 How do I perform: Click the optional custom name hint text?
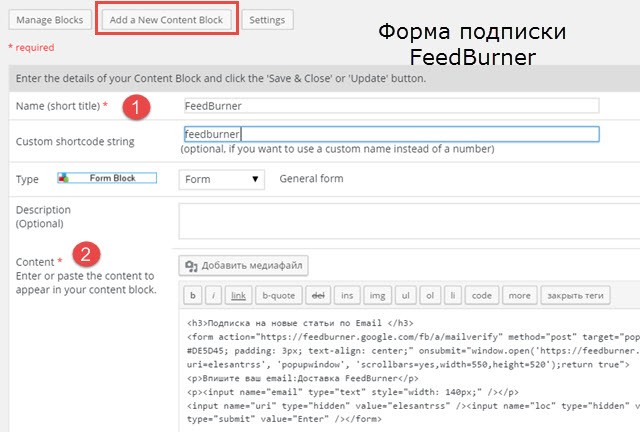coord(338,149)
